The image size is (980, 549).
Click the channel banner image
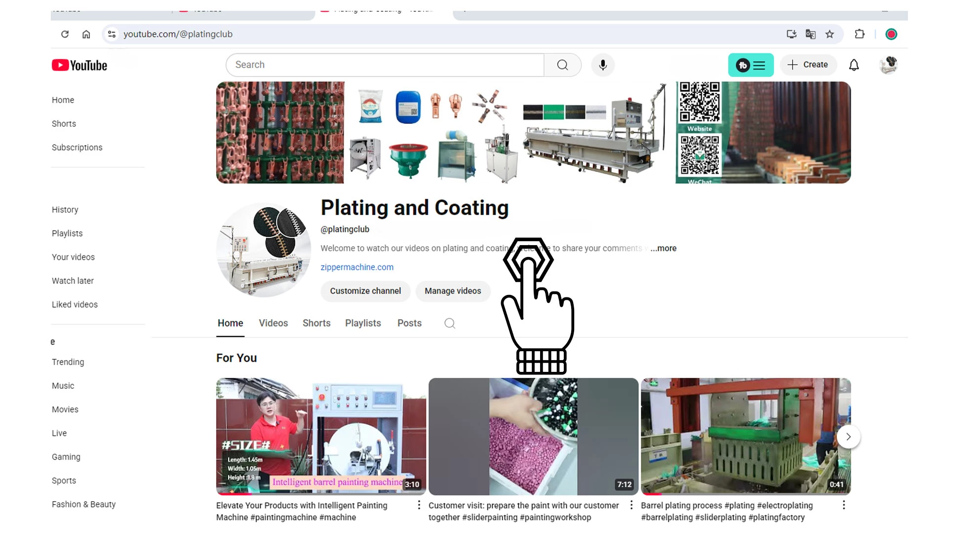tap(533, 133)
